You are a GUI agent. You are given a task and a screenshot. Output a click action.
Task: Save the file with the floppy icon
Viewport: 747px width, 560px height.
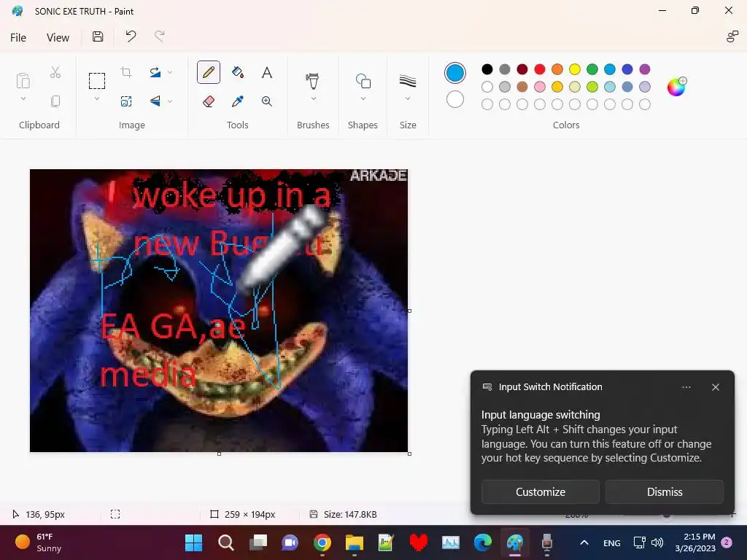98,36
